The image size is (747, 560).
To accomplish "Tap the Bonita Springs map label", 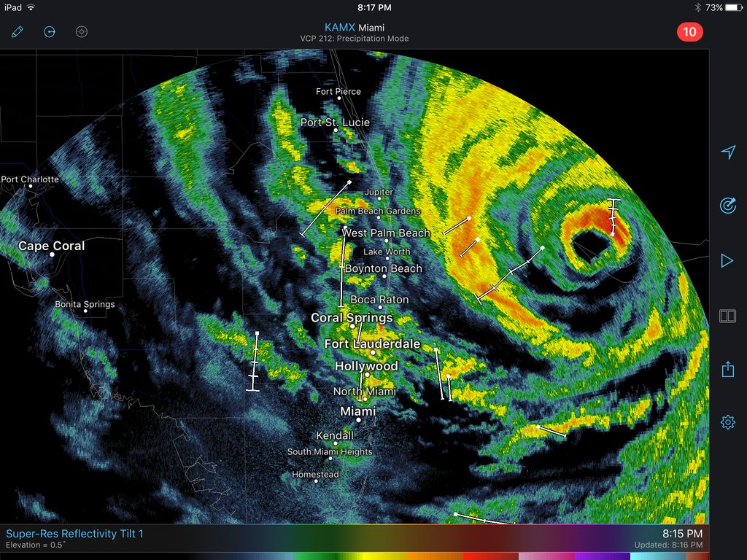I will [85, 304].
